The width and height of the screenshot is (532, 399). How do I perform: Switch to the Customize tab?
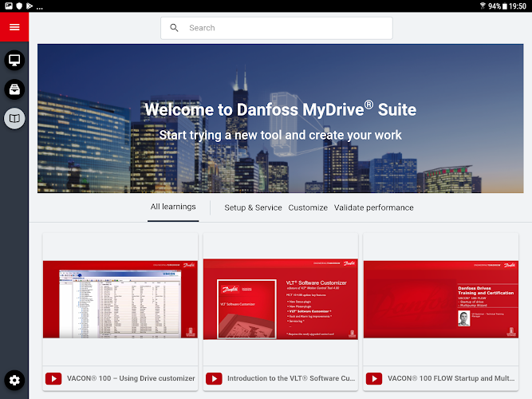[x=308, y=207]
